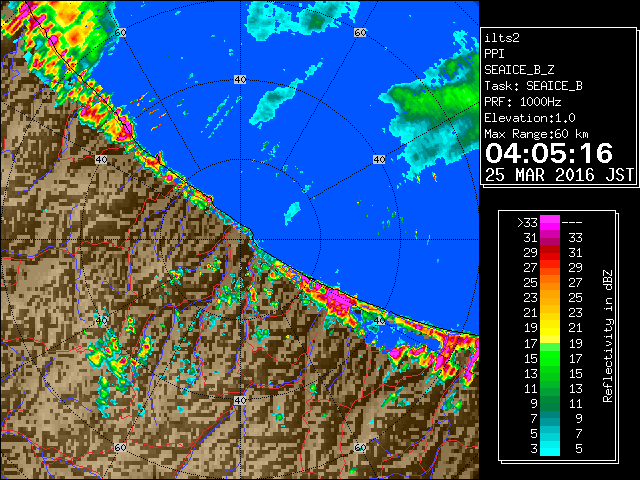Click the 'PRF: 1000Hz' value

click(x=522, y=102)
